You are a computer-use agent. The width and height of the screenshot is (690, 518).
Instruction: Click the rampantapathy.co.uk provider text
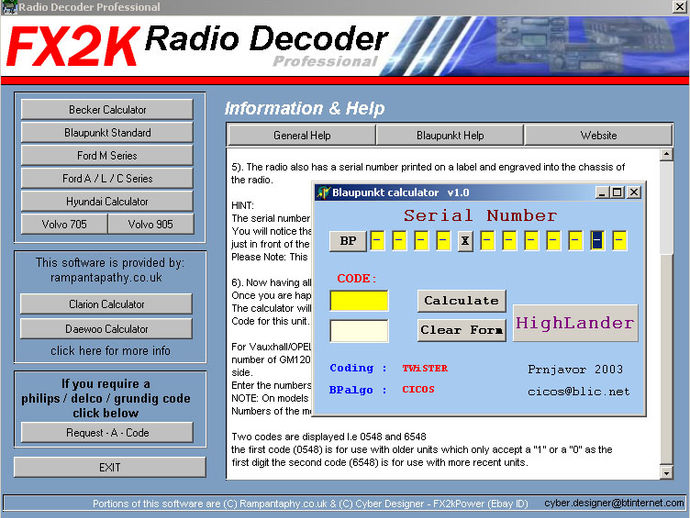coord(106,277)
